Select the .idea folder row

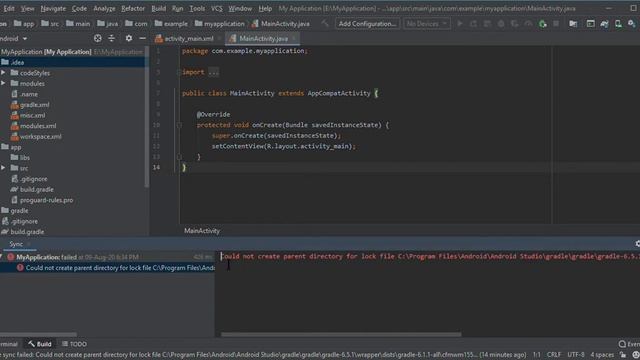pos(72,62)
